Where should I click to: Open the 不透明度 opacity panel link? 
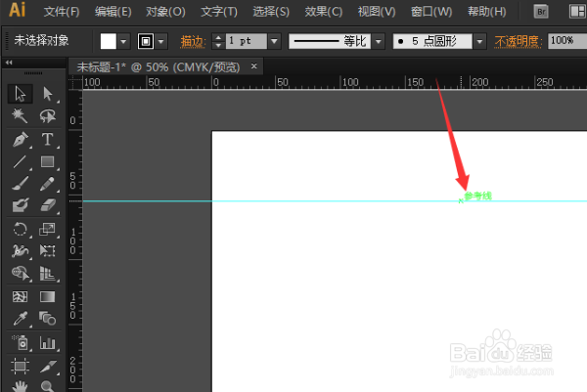pyautogui.click(x=519, y=41)
